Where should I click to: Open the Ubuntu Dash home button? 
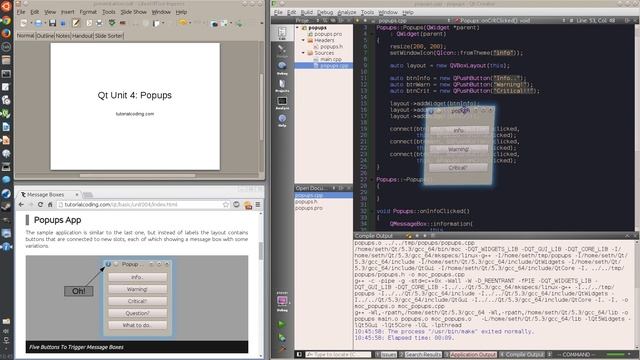6,6
